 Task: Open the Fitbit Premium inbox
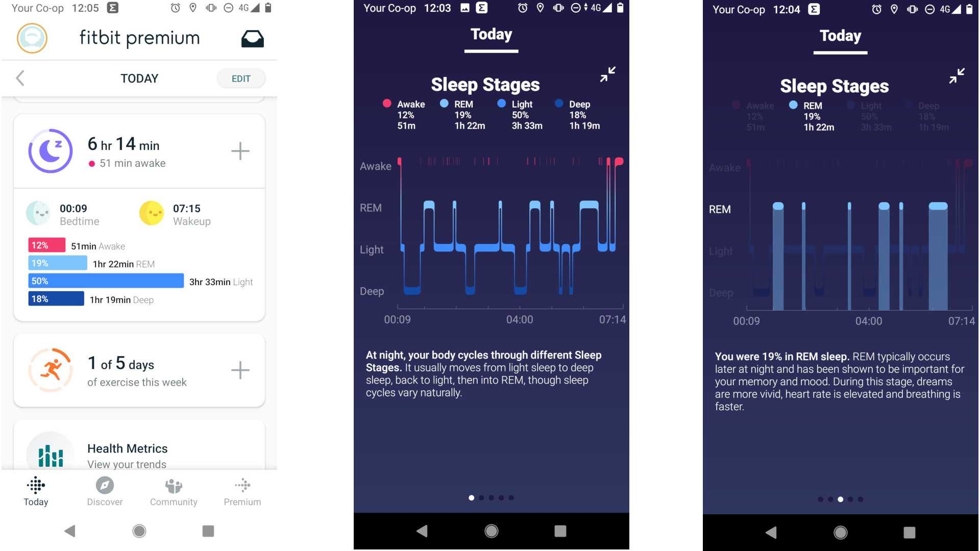click(x=254, y=38)
